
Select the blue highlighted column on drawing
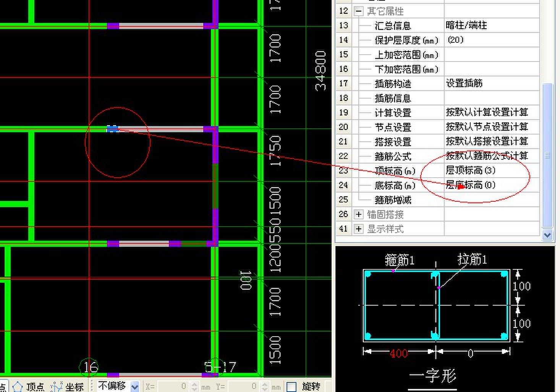pyautogui.click(x=112, y=129)
